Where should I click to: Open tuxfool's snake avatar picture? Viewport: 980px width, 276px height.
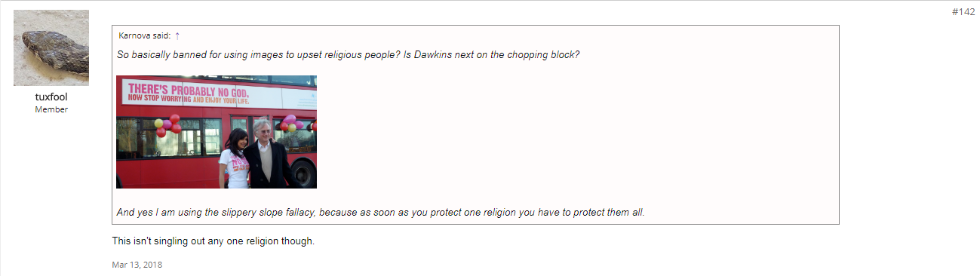(51, 48)
